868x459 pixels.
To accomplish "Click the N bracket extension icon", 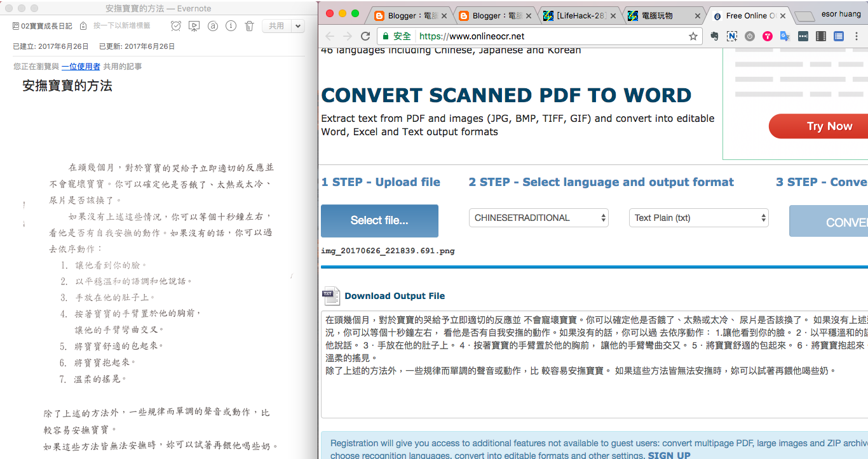I will click(x=732, y=36).
